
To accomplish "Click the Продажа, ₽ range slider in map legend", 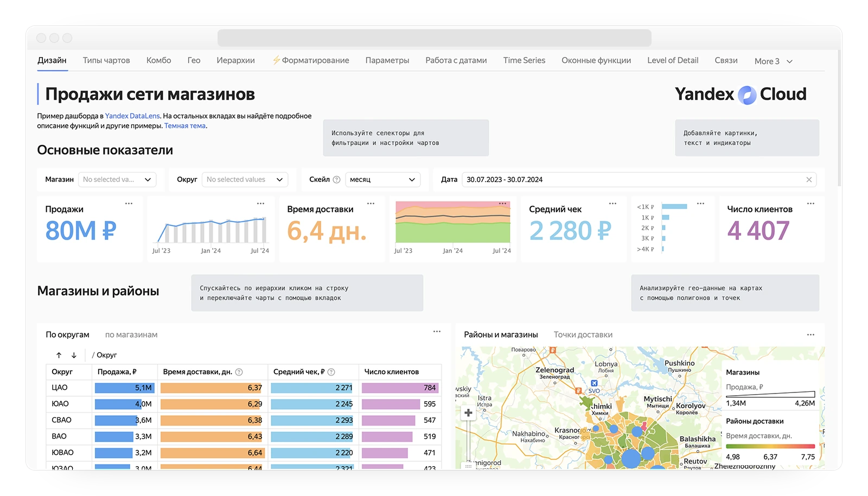I will tap(770, 394).
